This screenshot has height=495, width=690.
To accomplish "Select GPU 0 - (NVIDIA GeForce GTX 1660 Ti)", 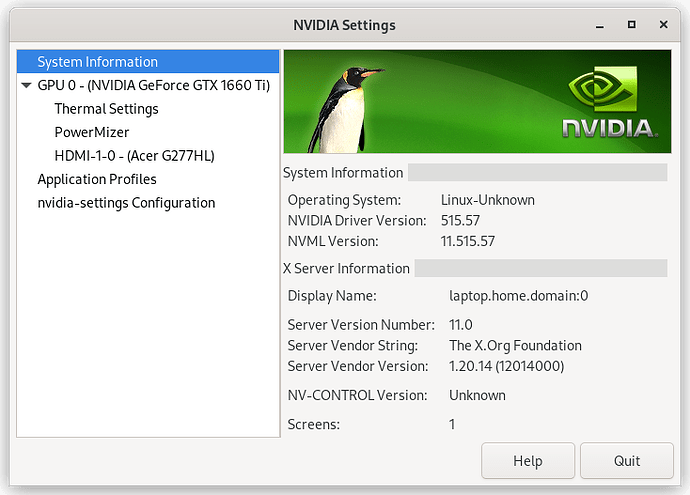I will click(x=154, y=85).
